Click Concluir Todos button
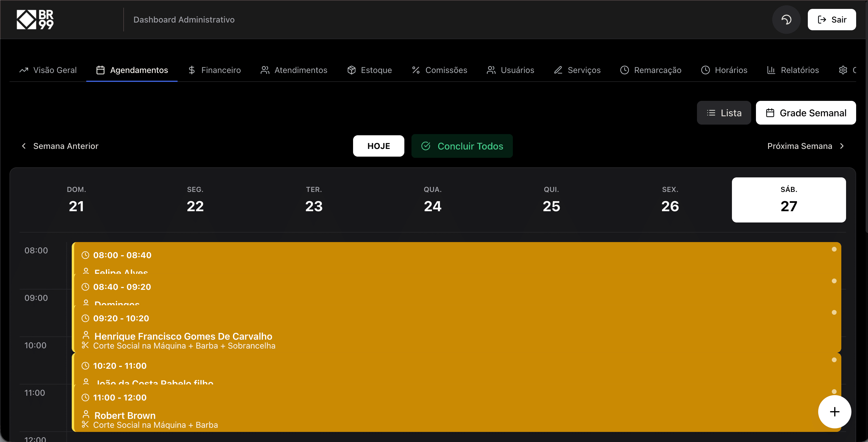This screenshot has height=442, width=868. coord(462,146)
